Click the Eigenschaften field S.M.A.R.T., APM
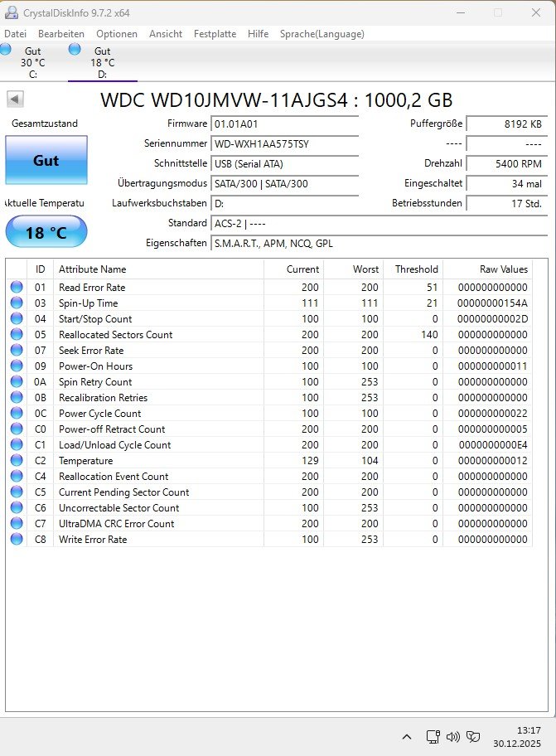Image resolution: width=556 pixels, height=756 pixels. point(379,243)
